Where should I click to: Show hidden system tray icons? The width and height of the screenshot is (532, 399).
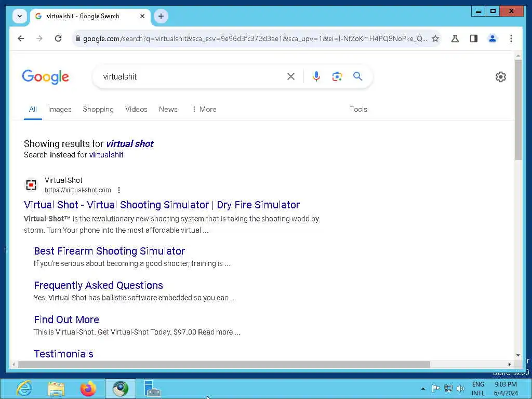point(423,389)
